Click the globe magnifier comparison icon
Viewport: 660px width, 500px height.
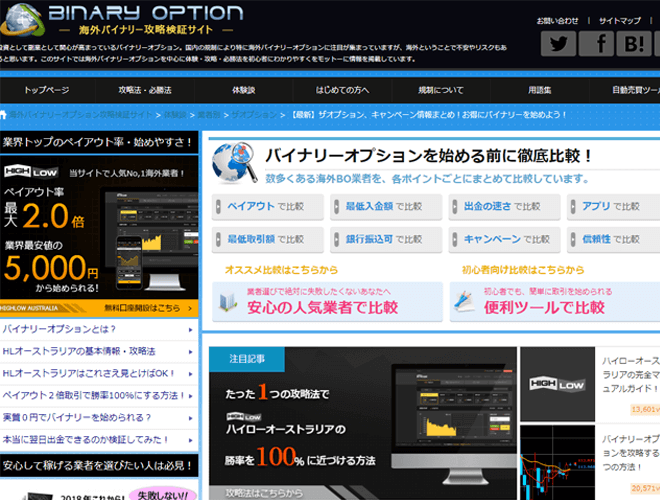(x=234, y=163)
